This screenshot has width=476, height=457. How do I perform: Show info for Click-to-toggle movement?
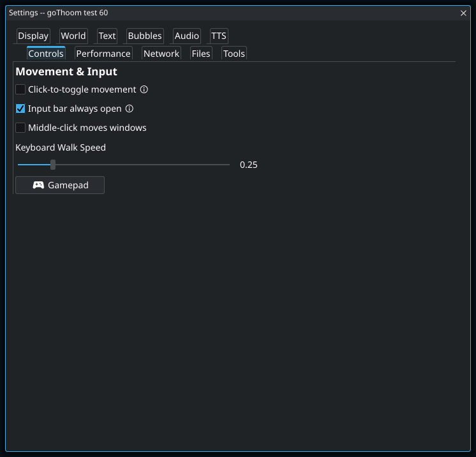click(x=144, y=89)
